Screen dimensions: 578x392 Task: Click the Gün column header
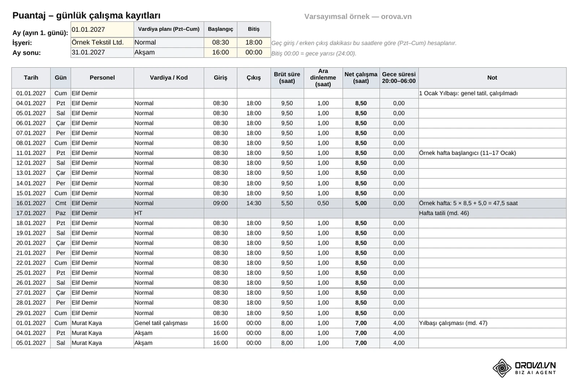coord(61,78)
